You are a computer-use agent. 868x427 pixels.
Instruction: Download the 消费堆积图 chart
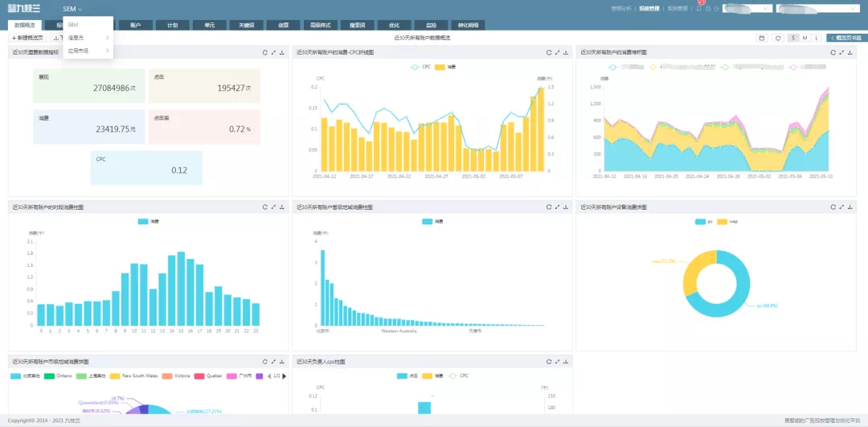850,52
